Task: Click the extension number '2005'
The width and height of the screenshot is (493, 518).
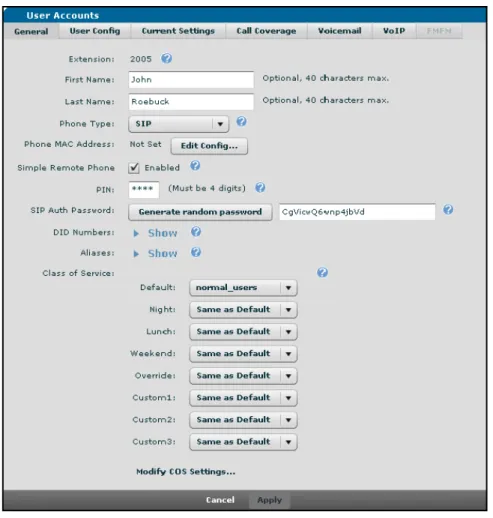Action: point(141,59)
